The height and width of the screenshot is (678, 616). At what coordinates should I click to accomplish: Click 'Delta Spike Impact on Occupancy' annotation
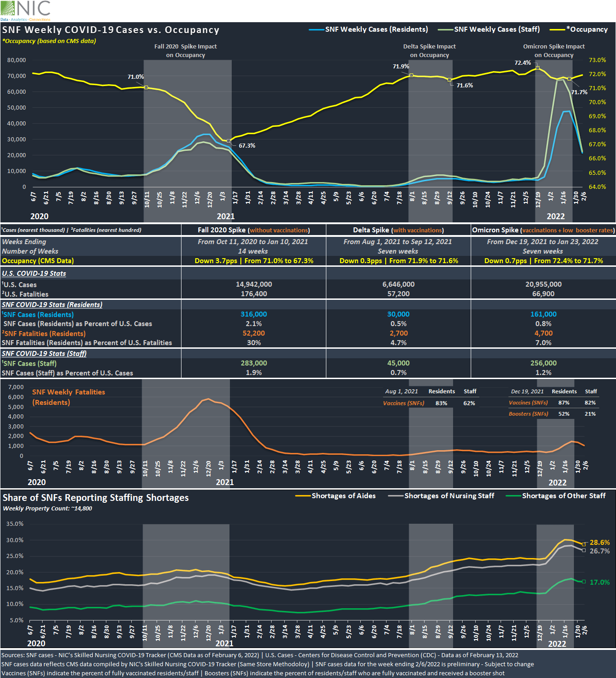(430, 51)
